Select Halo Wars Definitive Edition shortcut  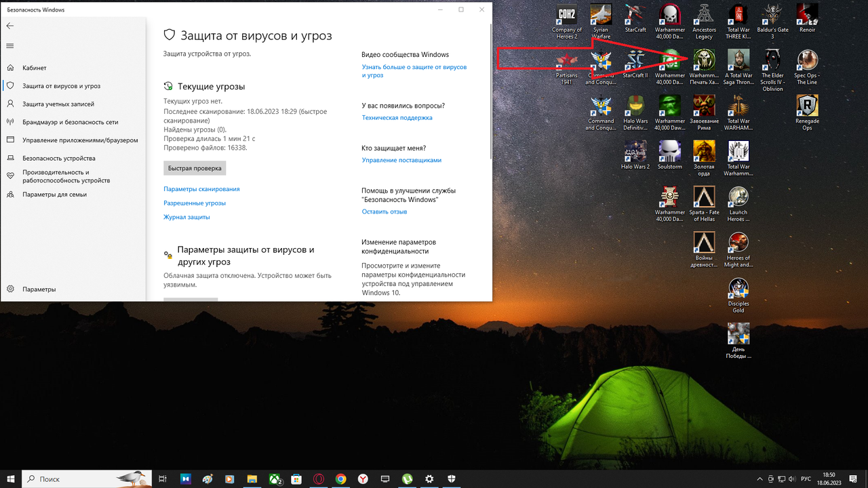coord(635,113)
